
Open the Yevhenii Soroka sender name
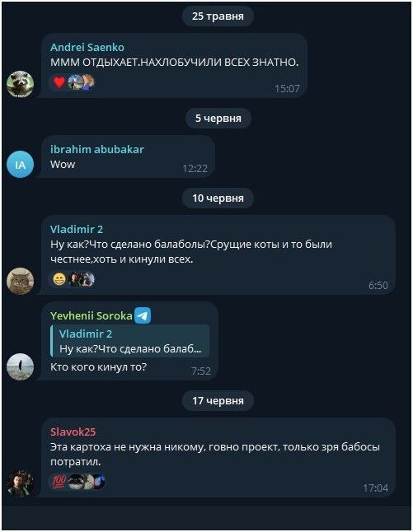tap(91, 316)
